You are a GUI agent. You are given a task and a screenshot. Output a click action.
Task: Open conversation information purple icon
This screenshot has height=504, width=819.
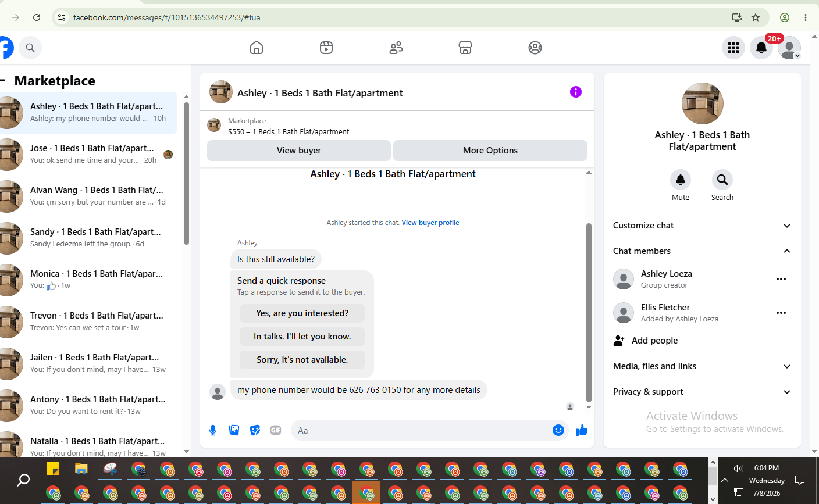tap(576, 92)
